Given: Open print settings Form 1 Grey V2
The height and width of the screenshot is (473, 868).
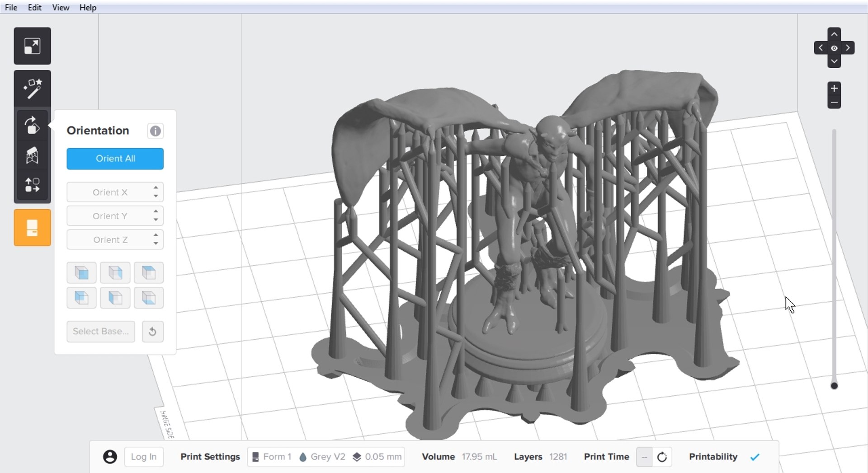Looking at the screenshot, I should [x=326, y=457].
